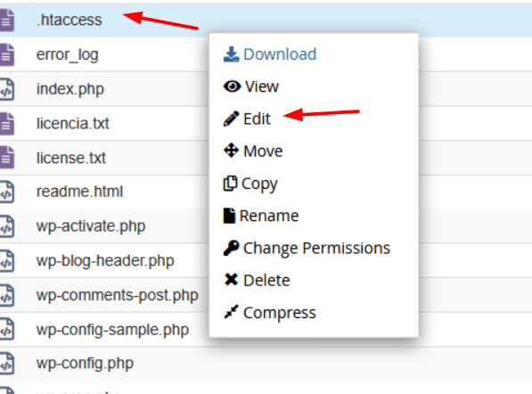532x394 pixels.
Task: Click the key icon for Change Permissions
Action: pyautogui.click(x=231, y=248)
